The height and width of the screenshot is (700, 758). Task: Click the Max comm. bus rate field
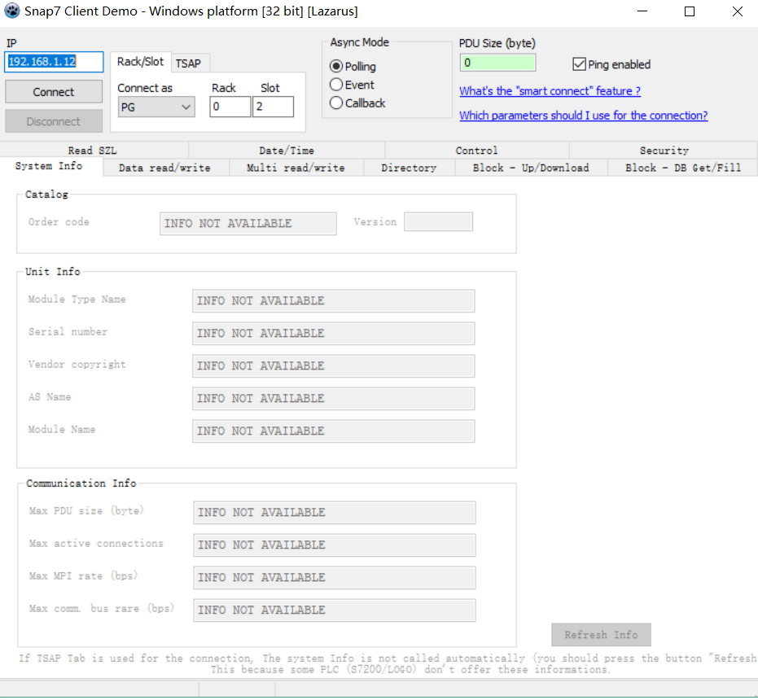335,610
